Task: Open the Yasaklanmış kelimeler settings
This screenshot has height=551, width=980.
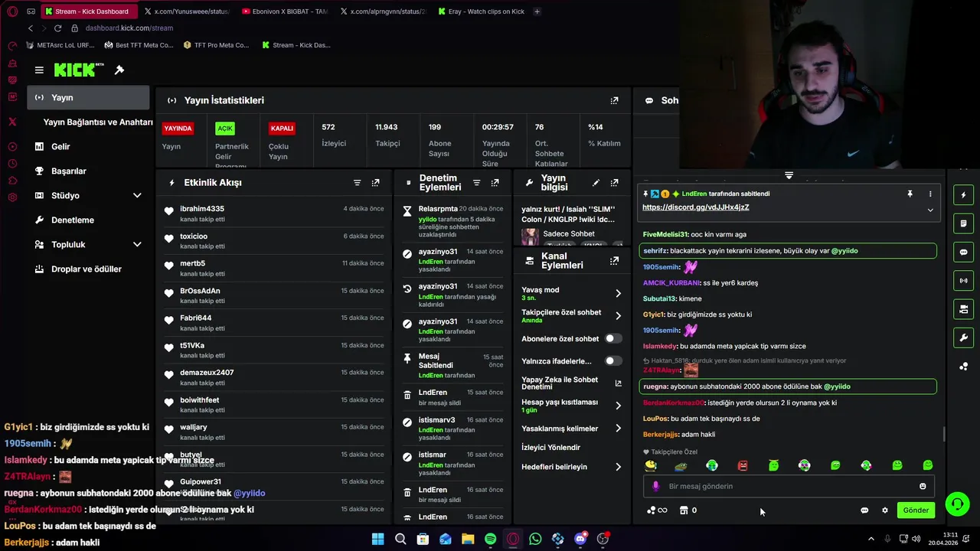Action: 572,429
